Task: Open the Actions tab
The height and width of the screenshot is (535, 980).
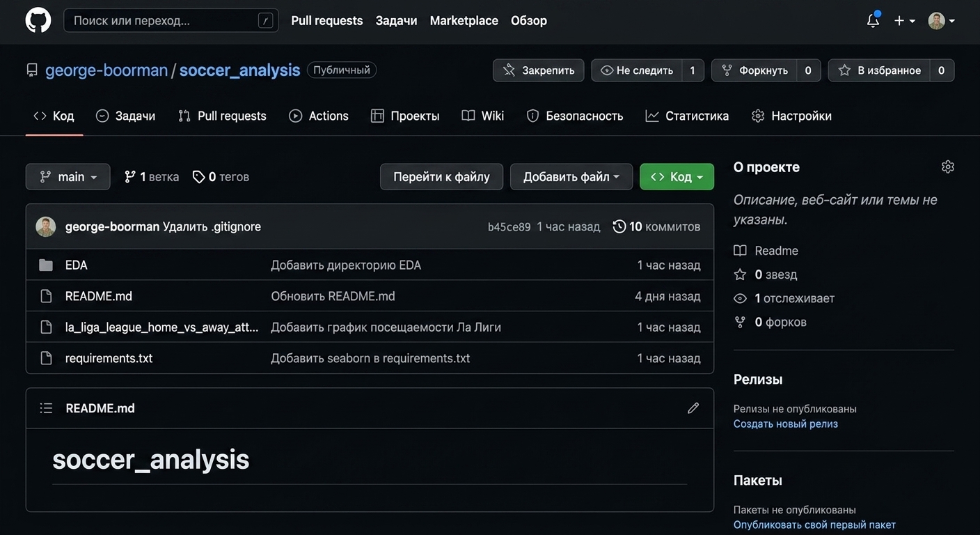Action: [x=319, y=116]
